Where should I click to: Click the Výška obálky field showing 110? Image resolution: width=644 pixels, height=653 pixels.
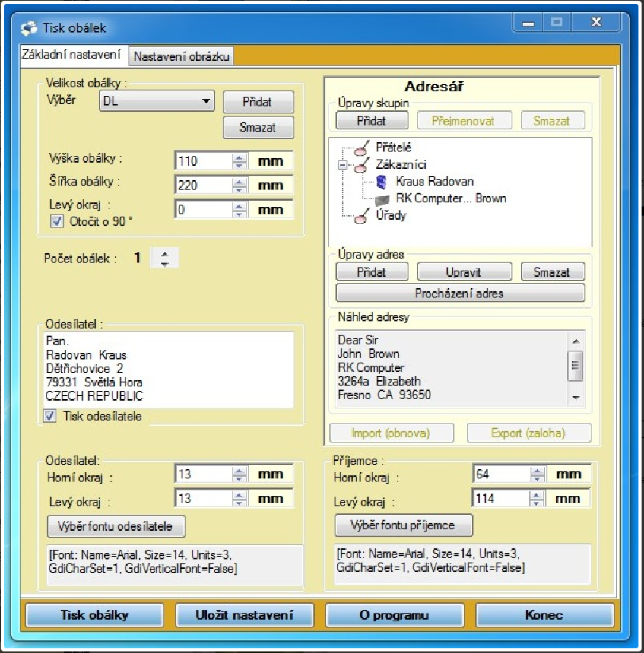point(204,161)
